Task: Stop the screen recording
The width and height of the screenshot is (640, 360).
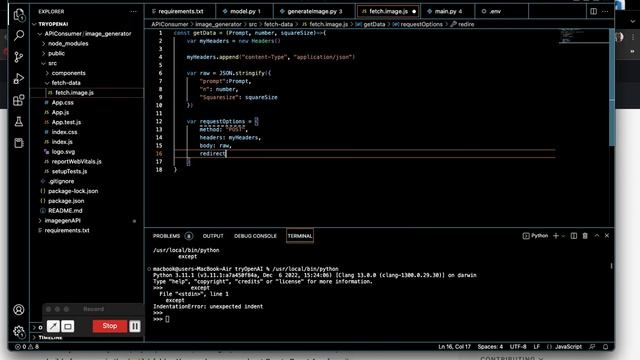Action: coord(109,326)
